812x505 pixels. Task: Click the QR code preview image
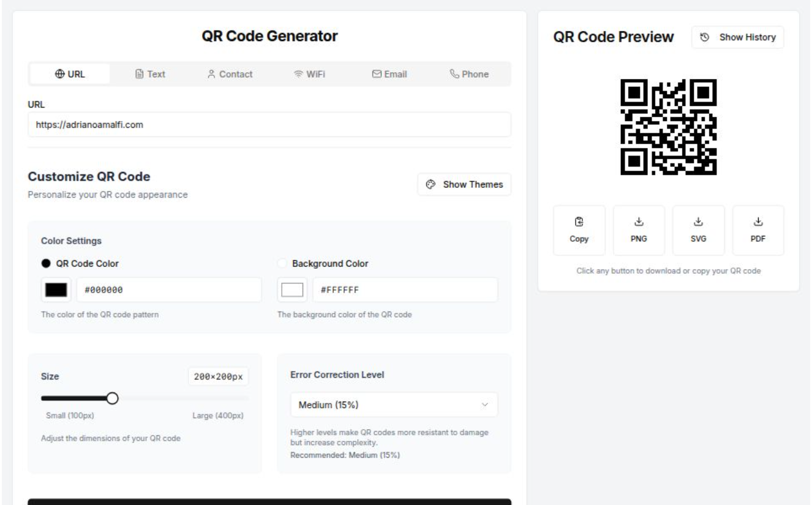point(669,127)
